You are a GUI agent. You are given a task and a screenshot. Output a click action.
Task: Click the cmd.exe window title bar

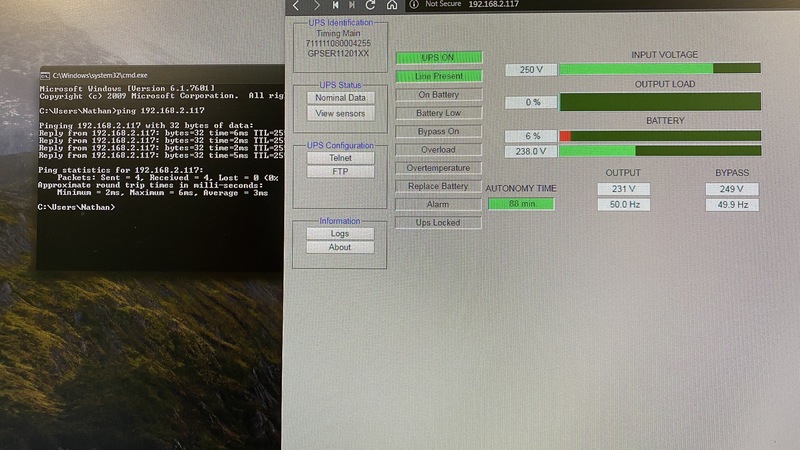(162, 75)
